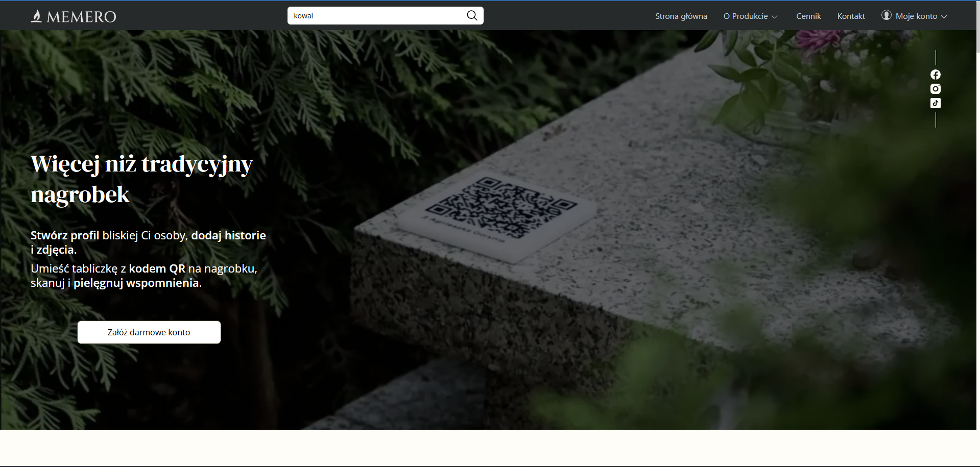This screenshot has height=467, width=980.
Task: Open the TikTok social link
Action: [936, 103]
